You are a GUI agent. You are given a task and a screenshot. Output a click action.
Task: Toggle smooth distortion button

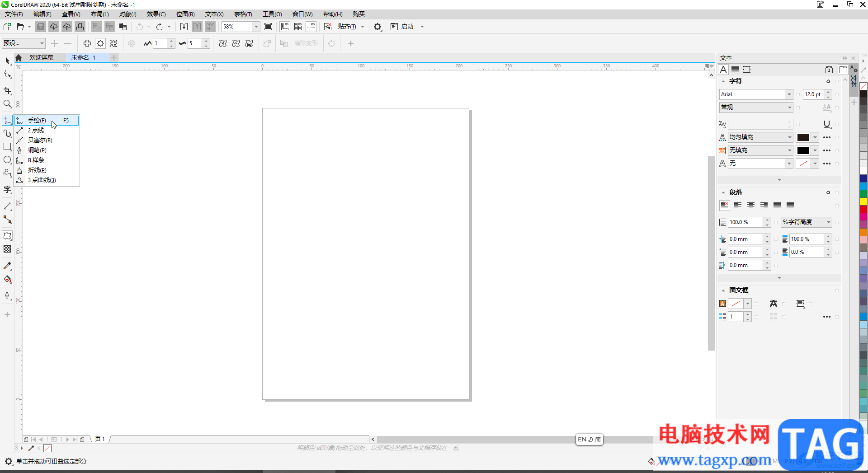click(236, 43)
